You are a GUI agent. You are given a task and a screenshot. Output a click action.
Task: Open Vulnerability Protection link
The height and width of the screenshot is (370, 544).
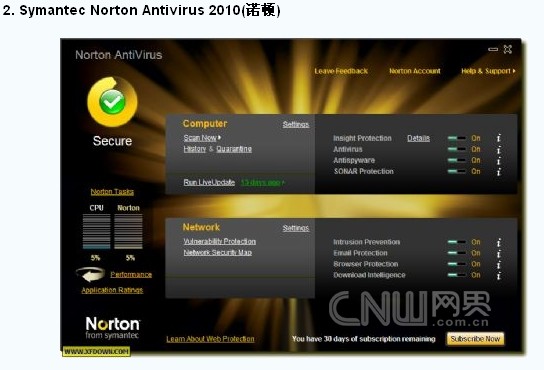(220, 241)
